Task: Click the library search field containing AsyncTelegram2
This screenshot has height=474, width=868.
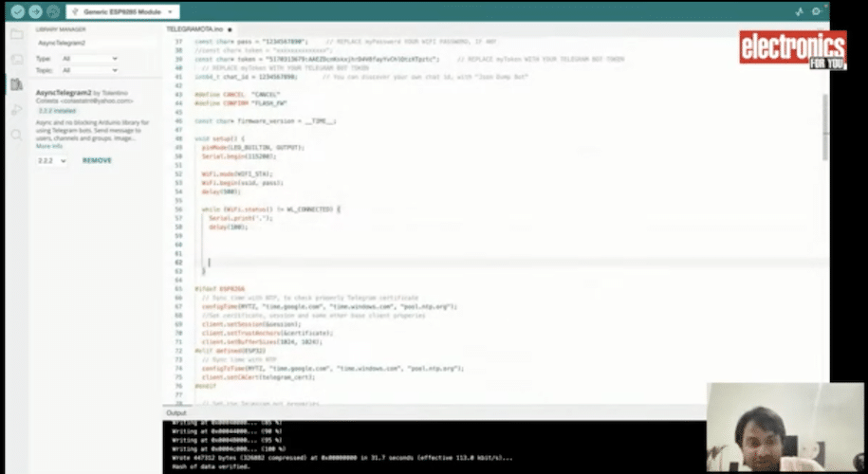Action: (93, 44)
